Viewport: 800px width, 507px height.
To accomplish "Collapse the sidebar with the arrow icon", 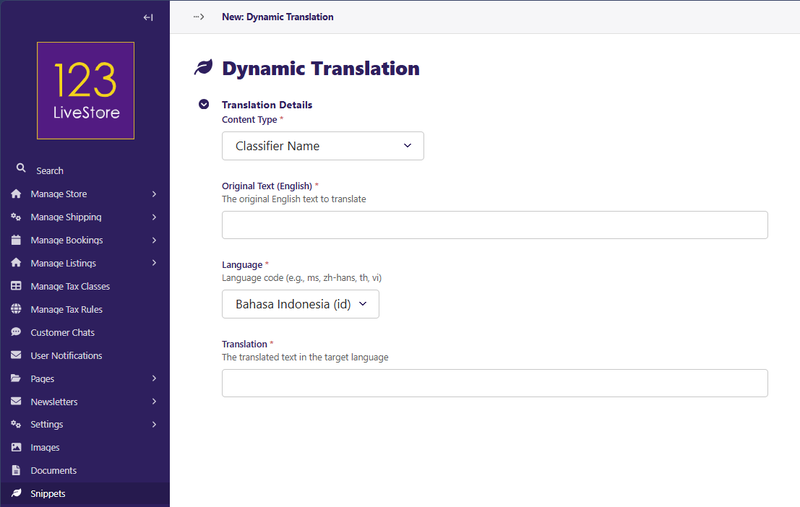I will (148, 17).
